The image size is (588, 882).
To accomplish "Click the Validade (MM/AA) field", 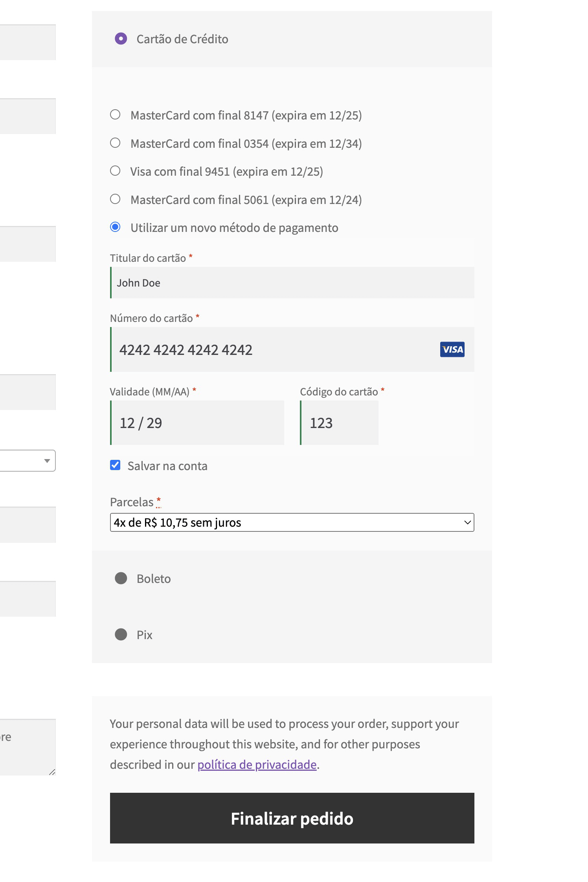I will coord(197,423).
